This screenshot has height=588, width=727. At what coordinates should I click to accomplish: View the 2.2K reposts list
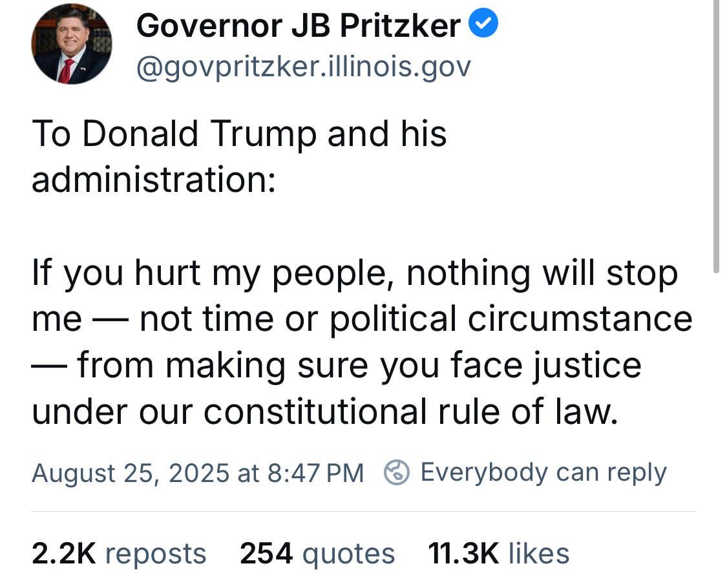coord(119,554)
